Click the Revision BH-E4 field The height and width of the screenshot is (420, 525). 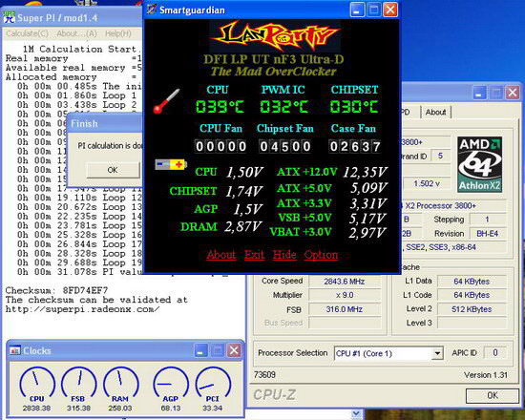tap(487, 234)
